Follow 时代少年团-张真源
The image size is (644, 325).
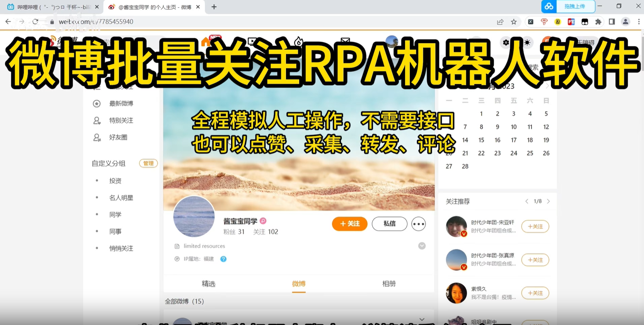[535, 260]
